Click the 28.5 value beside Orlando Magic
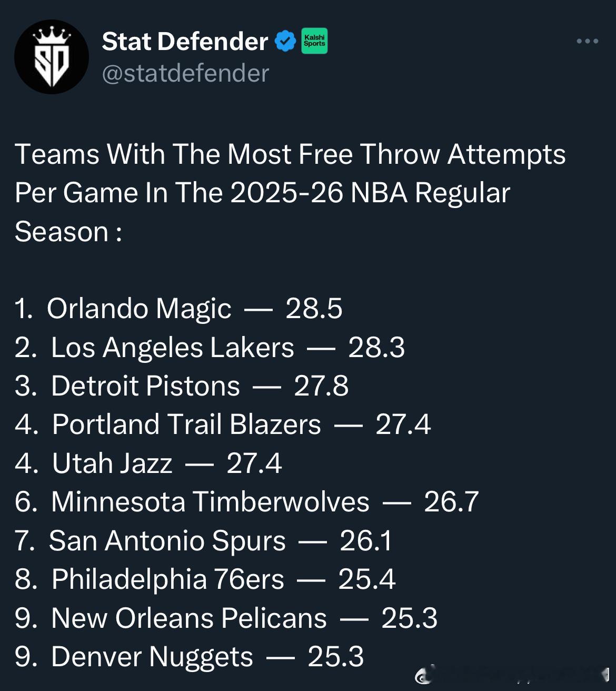This screenshot has height=691, width=616. coord(314,308)
